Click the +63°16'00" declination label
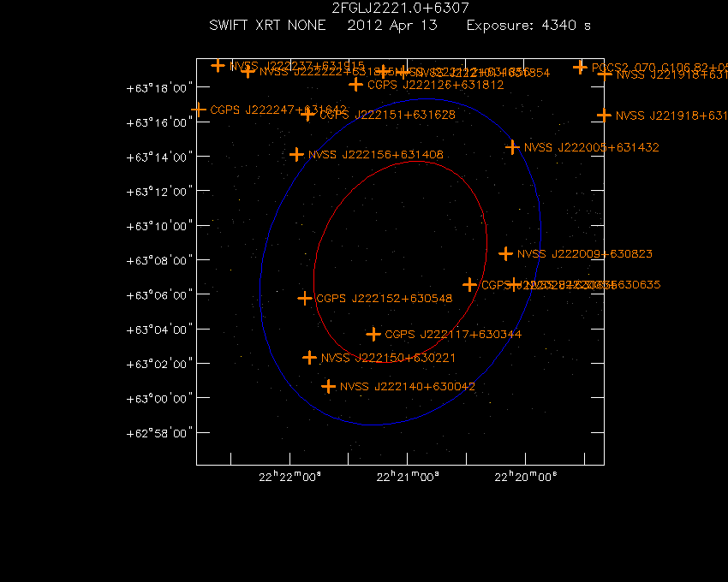The height and width of the screenshot is (582, 728). tap(159, 122)
